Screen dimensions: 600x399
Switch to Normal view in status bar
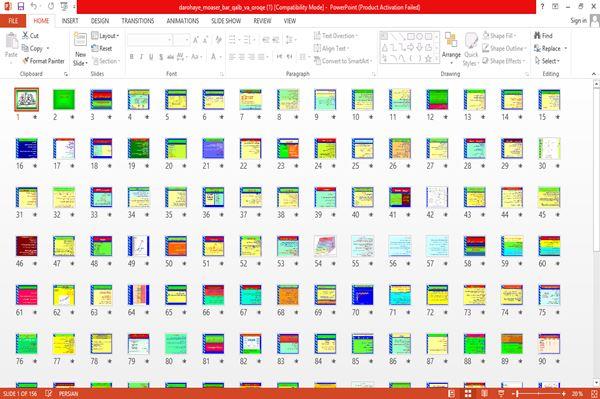point(452,394)
